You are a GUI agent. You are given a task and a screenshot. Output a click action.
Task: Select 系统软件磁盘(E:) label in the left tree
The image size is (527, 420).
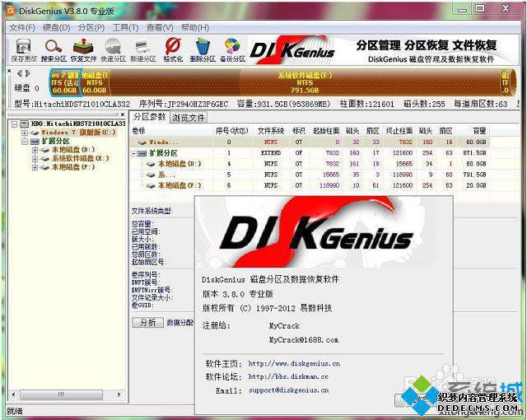click(81, 158)
